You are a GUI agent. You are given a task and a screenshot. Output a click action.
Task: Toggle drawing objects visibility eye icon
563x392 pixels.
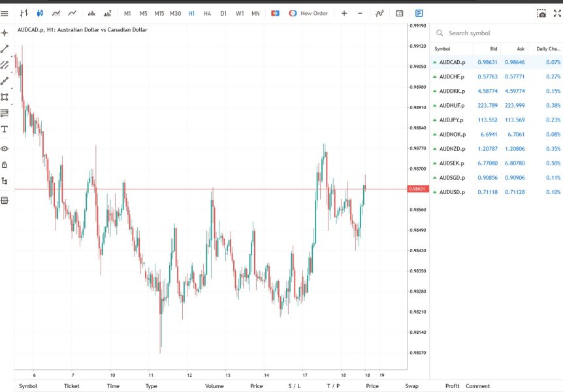click(x=5, y=149)
